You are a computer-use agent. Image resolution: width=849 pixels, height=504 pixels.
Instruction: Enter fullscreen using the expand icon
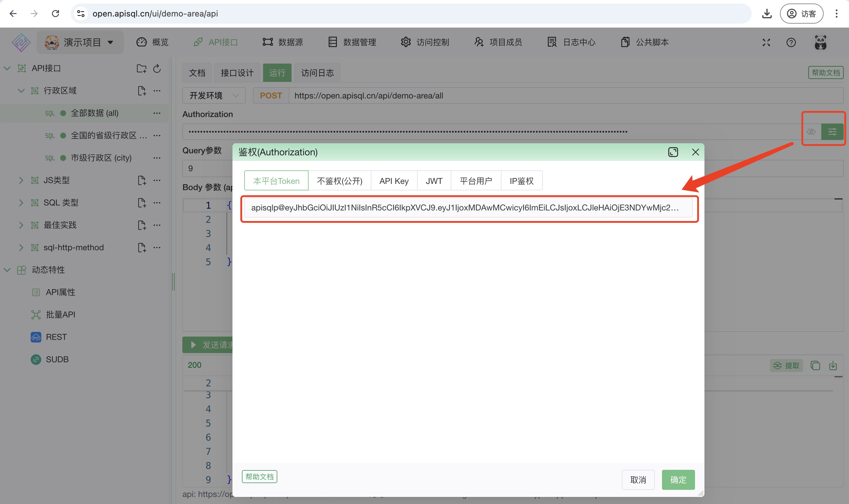pos(766,42)
